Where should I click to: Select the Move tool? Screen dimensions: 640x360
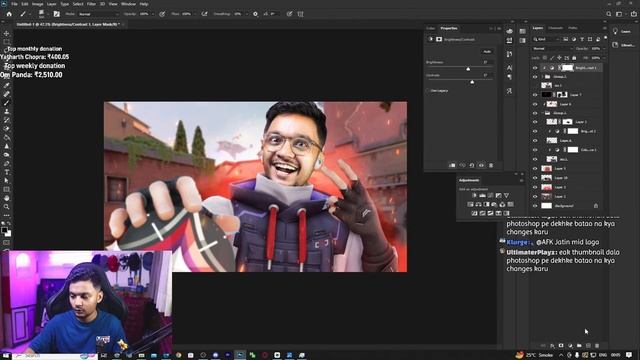pyautogui.click(x=6, y=33)
